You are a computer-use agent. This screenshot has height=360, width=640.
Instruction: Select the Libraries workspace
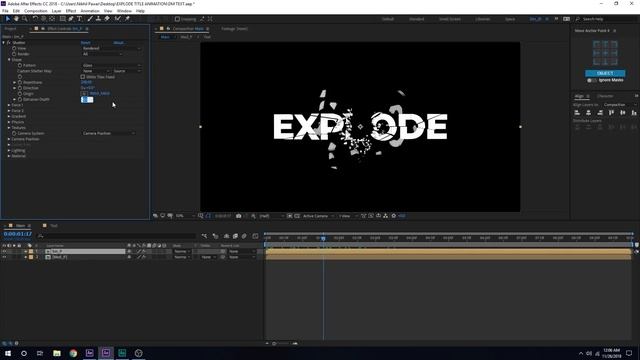tap(482, 19)
